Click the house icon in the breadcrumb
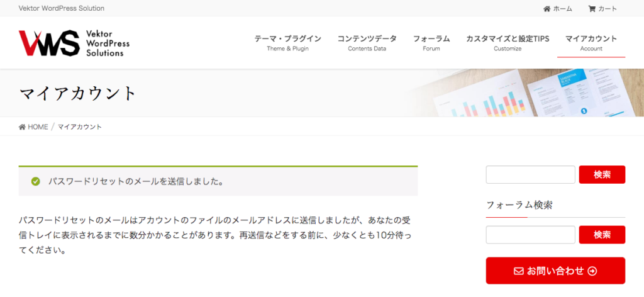 (22, 126)
